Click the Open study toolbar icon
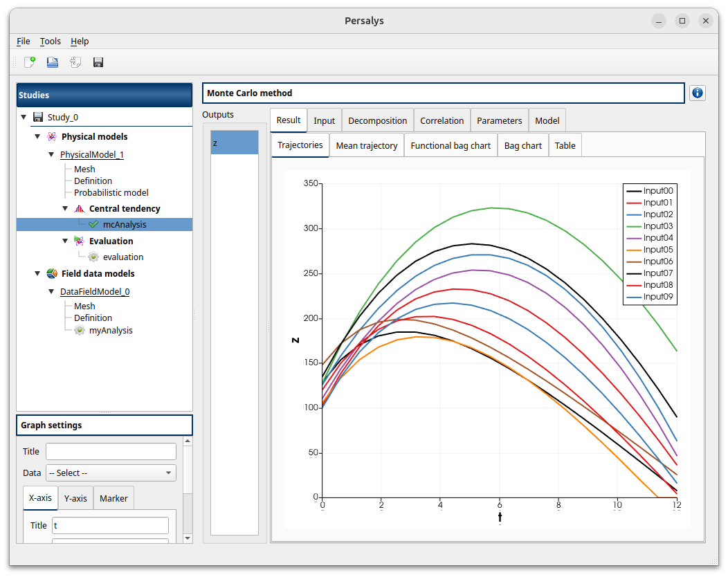This screenshot has height=577, width=728. [x=53, y=62]
